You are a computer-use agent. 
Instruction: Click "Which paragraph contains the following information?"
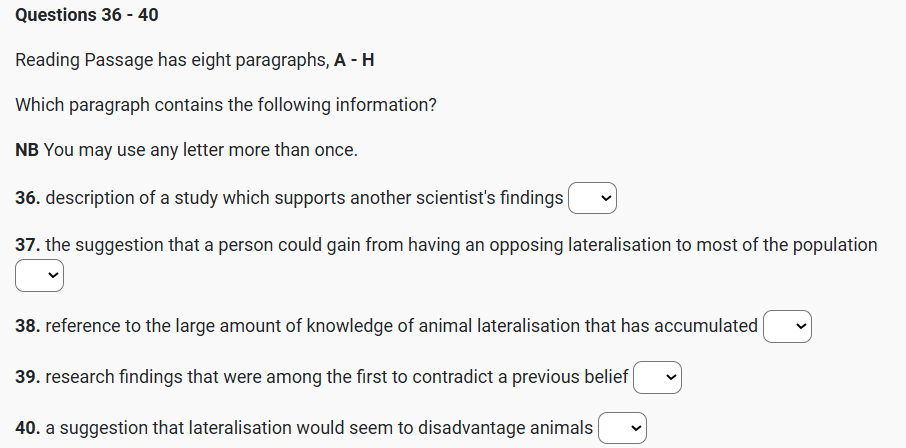pyautogui.click(x=226, y=105)
